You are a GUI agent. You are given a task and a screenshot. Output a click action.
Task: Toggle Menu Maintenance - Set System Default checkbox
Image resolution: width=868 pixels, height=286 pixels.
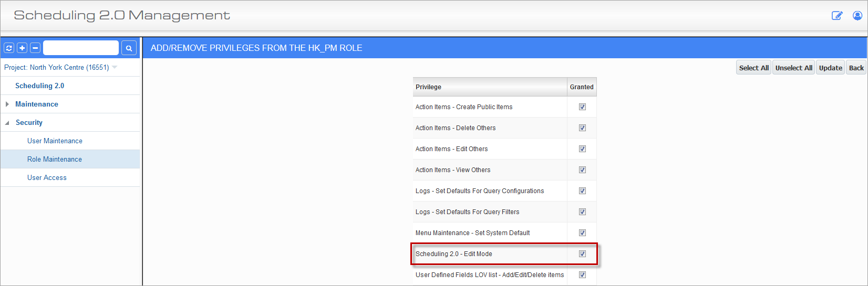tap(582, 232)
